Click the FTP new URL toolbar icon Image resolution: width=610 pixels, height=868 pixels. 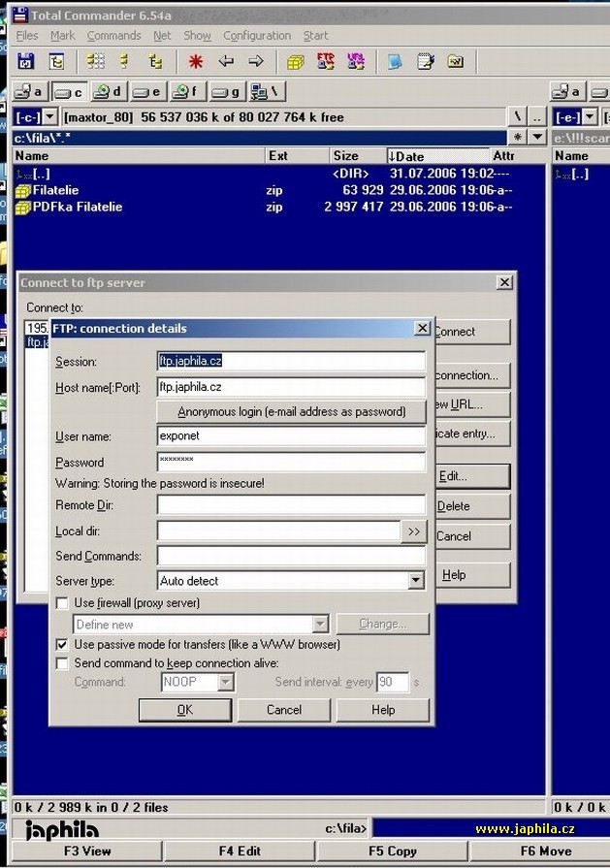tap(355, 61)
